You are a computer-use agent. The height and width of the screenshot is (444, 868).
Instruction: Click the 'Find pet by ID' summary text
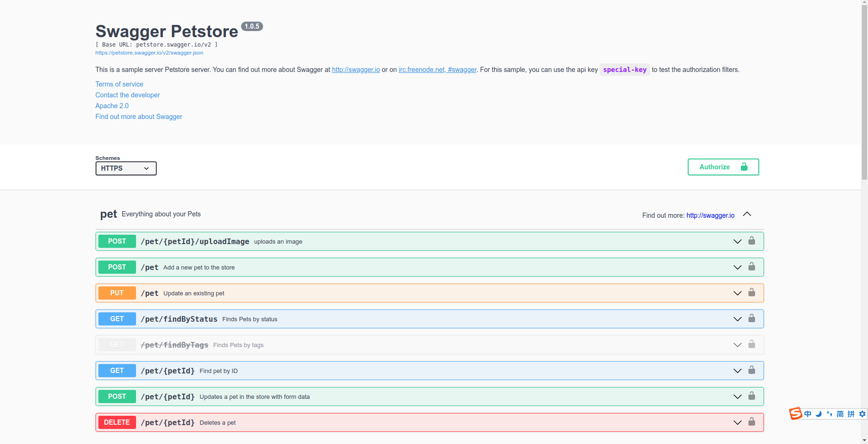coord(218,371)
